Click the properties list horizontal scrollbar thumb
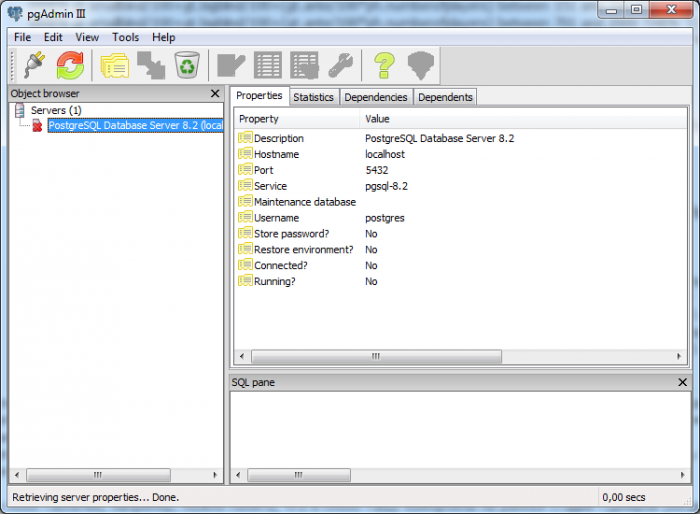Screen dimensions: 700x514 376,356
